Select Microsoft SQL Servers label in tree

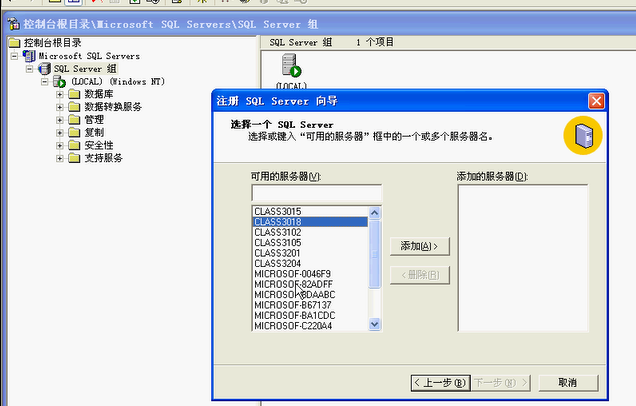click(x=89, y=56)
